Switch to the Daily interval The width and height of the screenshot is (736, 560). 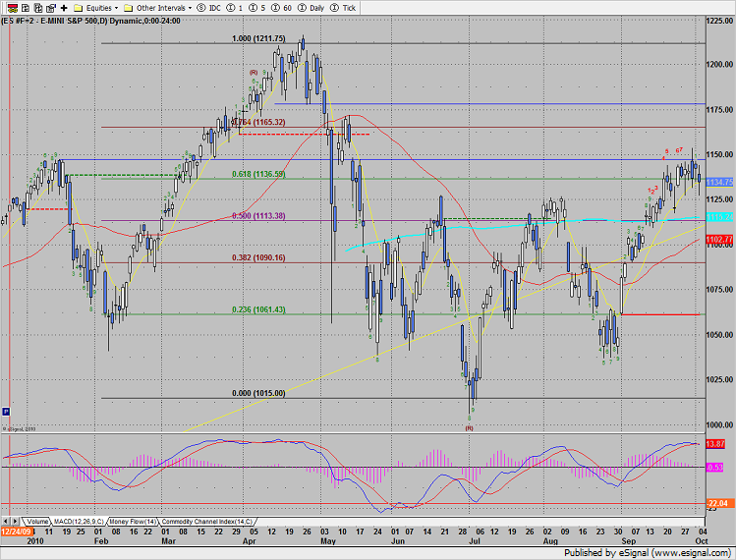tap(311, 8)
